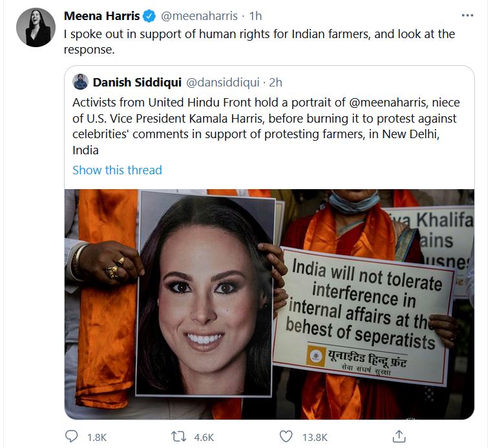493x448 pixels.
Task: Click the @dansiddiqui handle
Action: point(223,83)
